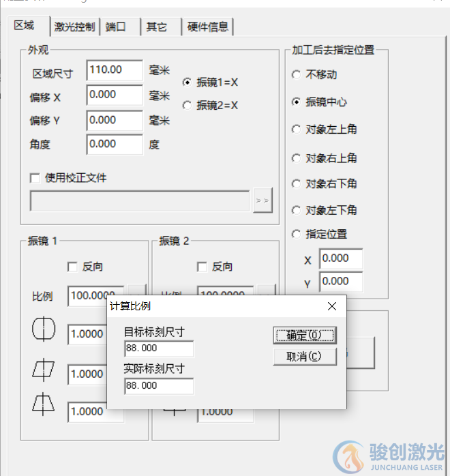This screenshot has width=450, height=476.
Task: Click the 振镜 1 trapezoid distortion icon
Action: point(44,404)
